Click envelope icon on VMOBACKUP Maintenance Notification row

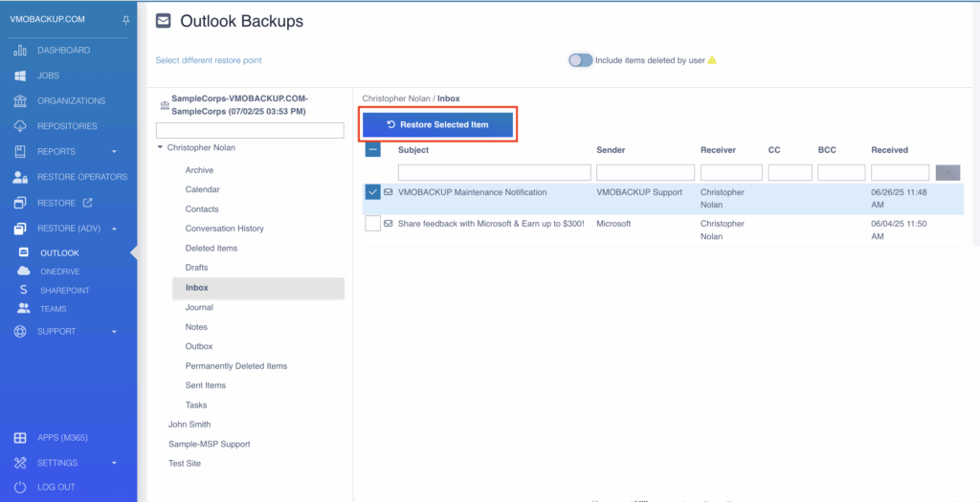389,191
